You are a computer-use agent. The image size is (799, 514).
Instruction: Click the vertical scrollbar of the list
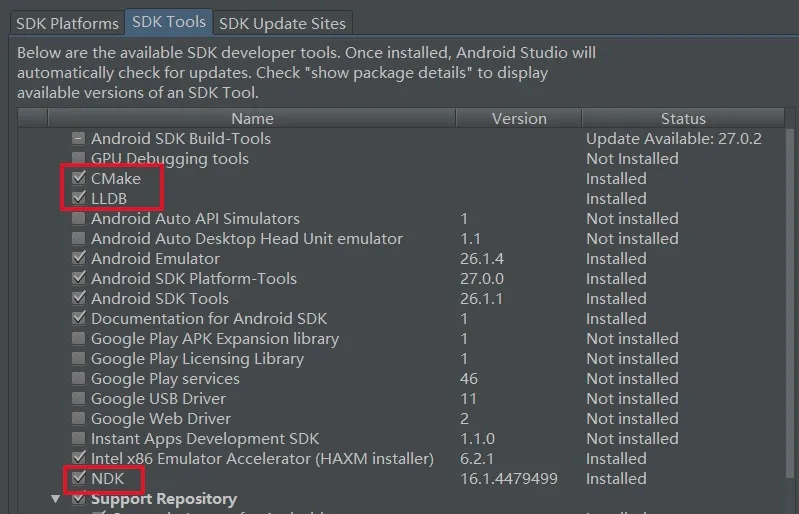point(790,300)
